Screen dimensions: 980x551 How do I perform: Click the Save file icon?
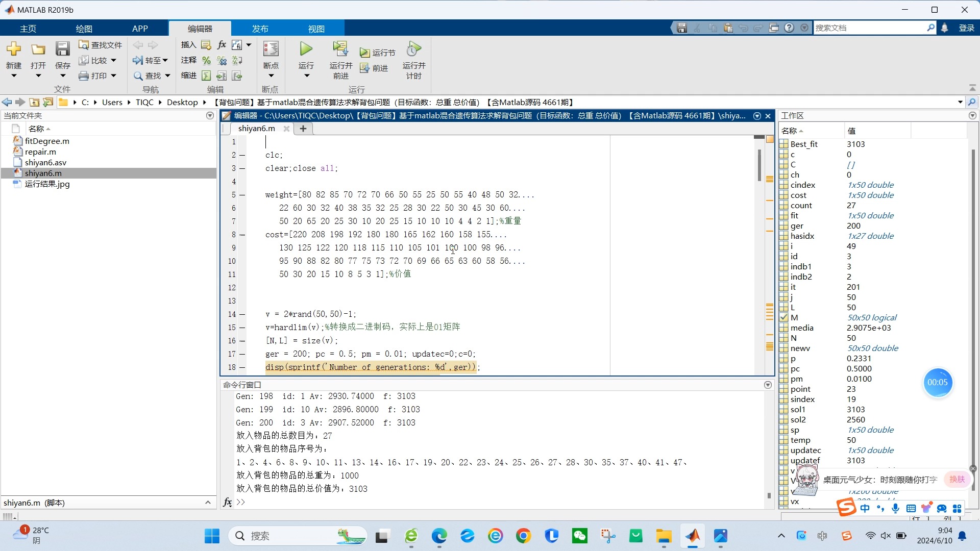pyautogui.click(x=62, y=49)
